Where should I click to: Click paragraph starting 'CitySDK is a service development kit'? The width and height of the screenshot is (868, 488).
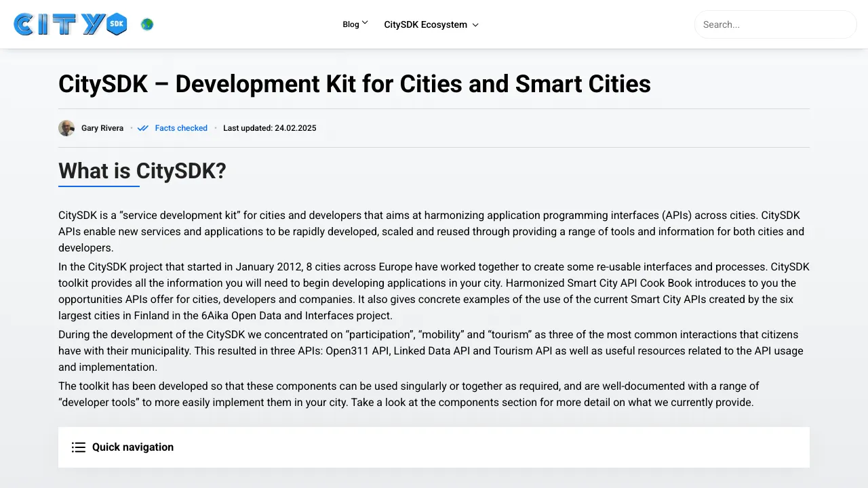pos(434,232)
